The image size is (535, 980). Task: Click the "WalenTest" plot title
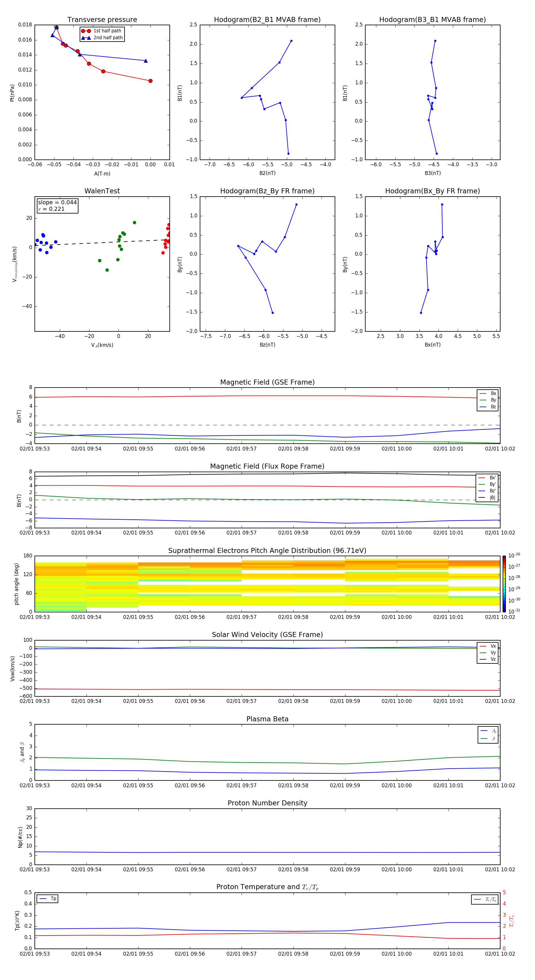point(102,191)
